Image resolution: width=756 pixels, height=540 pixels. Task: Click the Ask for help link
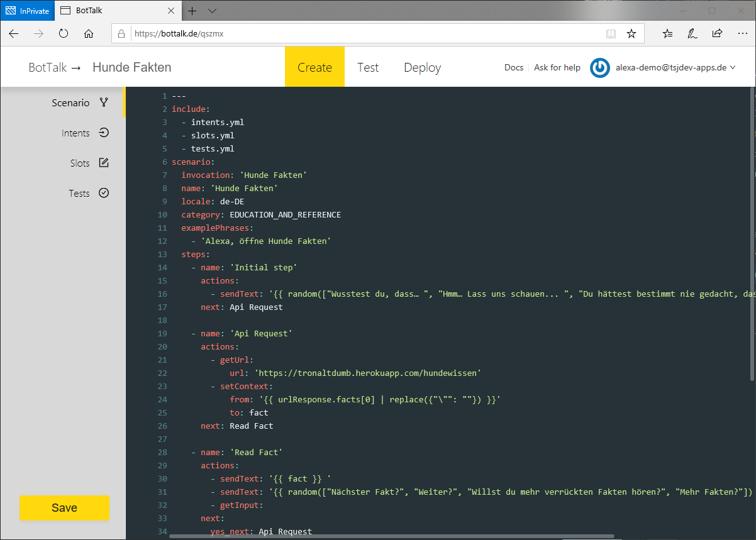(x=557, y=68)
